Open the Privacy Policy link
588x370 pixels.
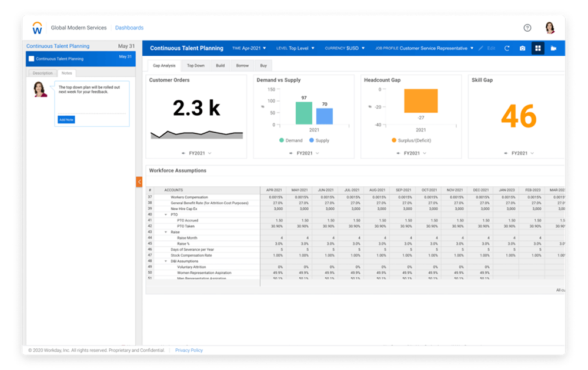tap(189, 350)
